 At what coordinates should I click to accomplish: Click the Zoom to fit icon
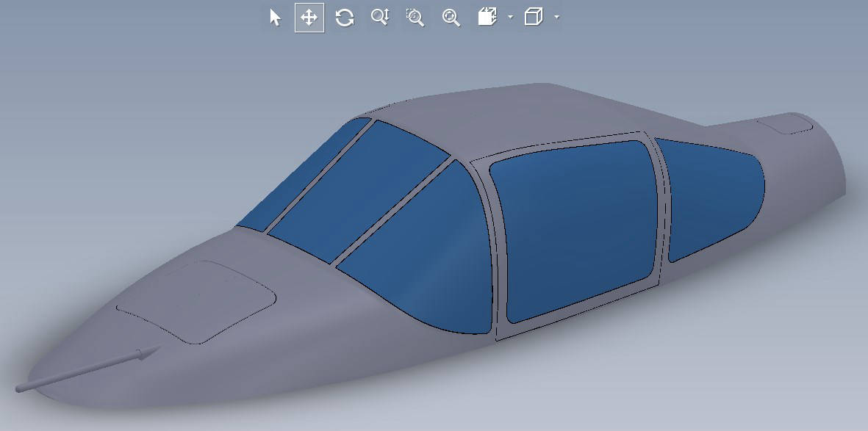point(451,18)
